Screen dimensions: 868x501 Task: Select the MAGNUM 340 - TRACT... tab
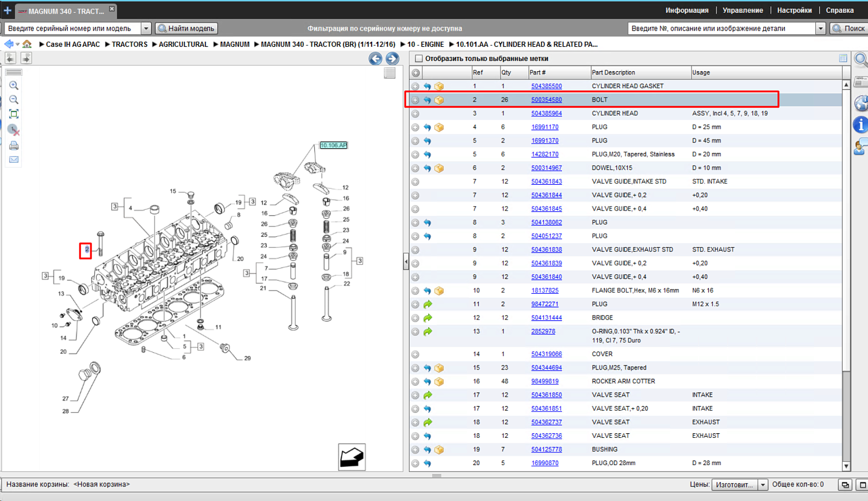point(65,11)
